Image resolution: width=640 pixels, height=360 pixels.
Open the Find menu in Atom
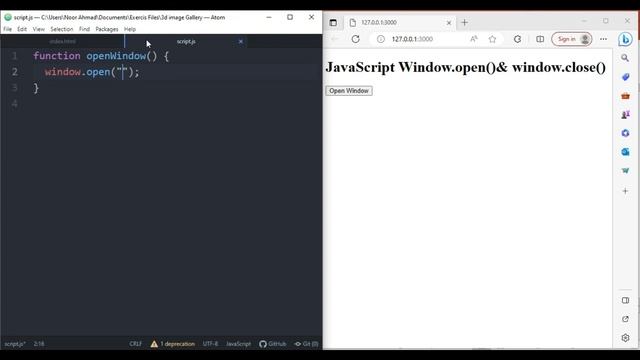click(84, 29)
